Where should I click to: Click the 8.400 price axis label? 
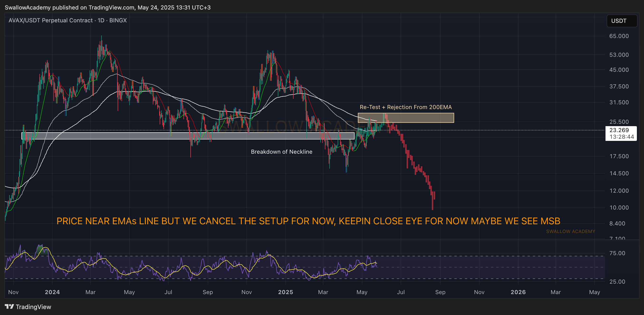click(617, 224)
